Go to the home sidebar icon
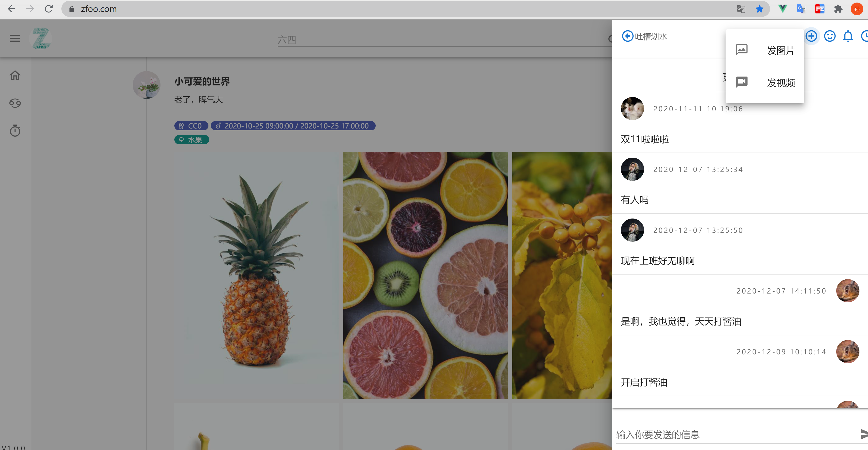The height and width of the screenshot is (450, 868). (x=15, y=75)
